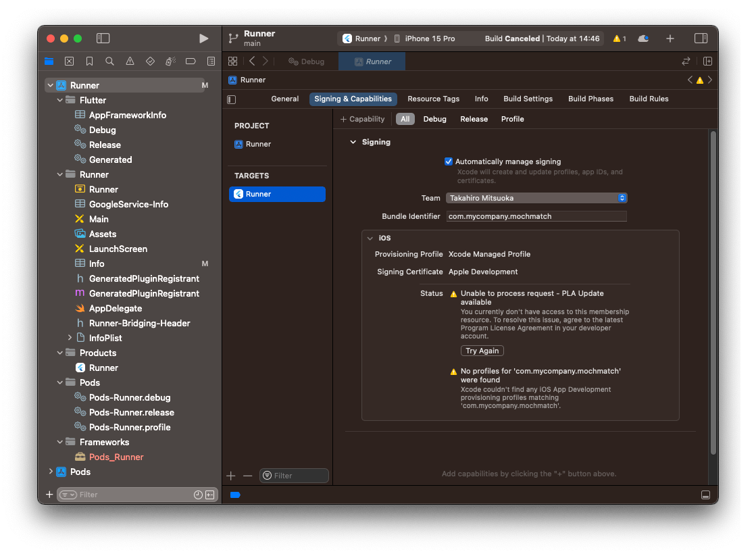Remove the selected target with minus button

pyautogui.click(x=248, y=476)
